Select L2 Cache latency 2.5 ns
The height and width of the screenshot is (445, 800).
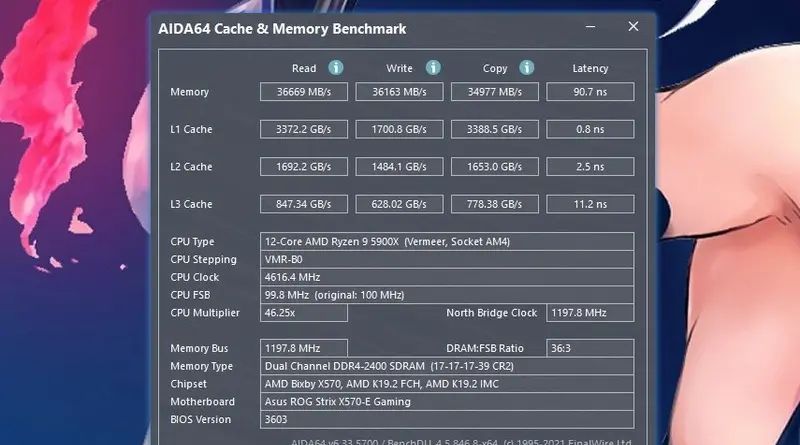tap(590, 166)
